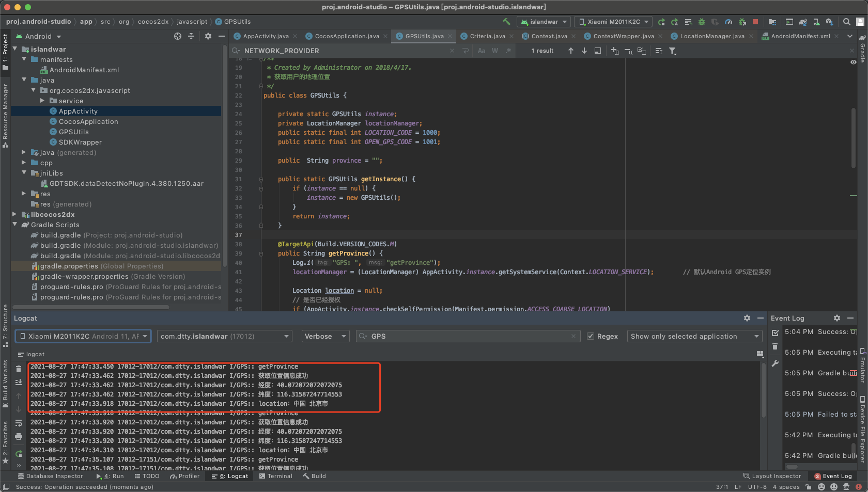Screen dimensions: 868x492
Task: Toggle reader mode eye icon in editor
Action: coord(853,62)
